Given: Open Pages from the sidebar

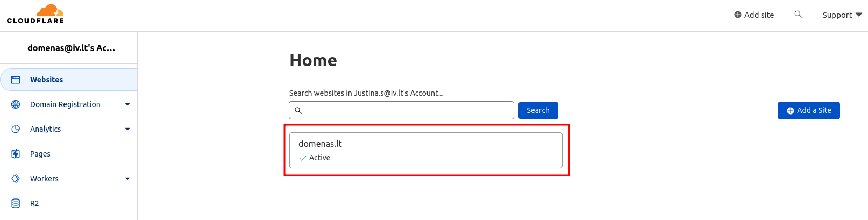Looking at the screenshot, I should pos(40,154).
